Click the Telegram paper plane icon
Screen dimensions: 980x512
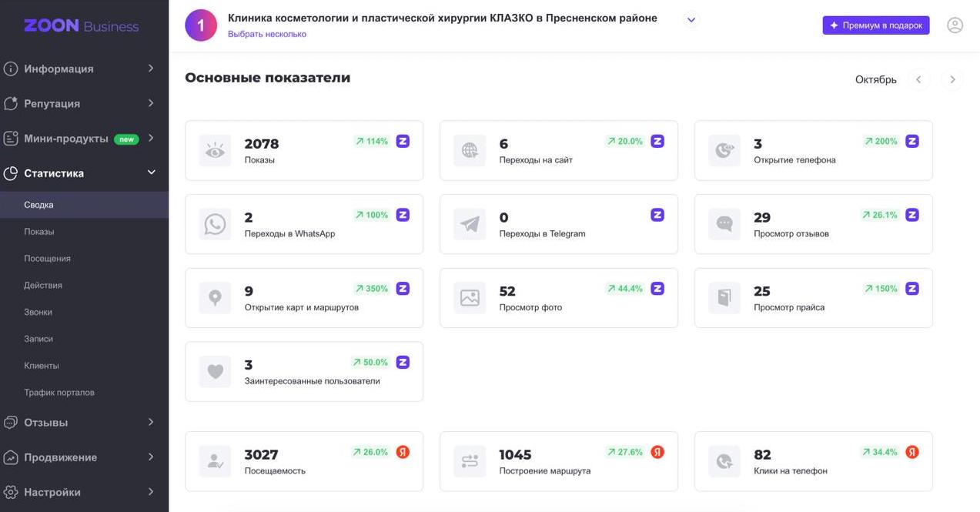pyautogui.click(x=468, y=223)
